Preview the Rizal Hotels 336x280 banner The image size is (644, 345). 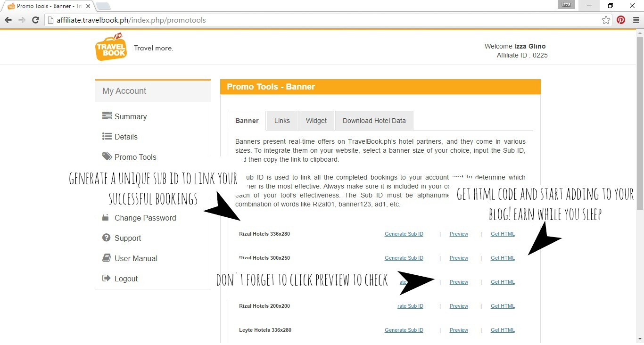[459, 234]
